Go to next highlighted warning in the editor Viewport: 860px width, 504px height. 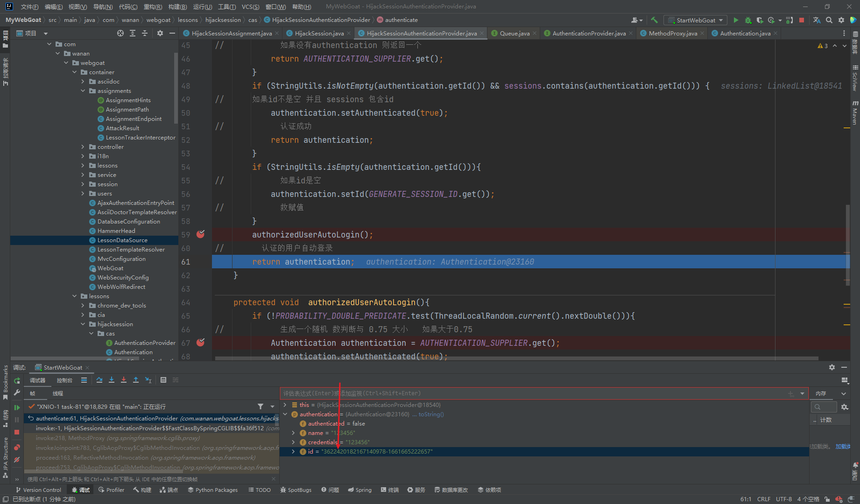[x=845, y=46]
